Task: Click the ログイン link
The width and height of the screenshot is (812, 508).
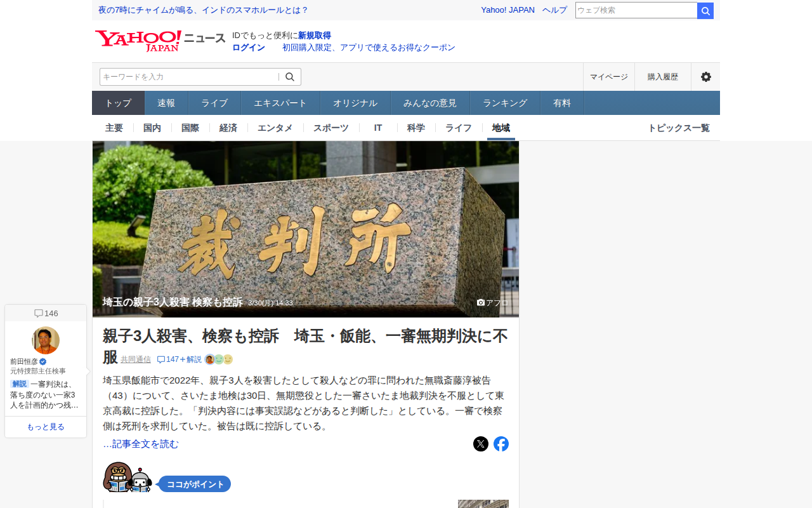Action: click(x=249, y=48)
